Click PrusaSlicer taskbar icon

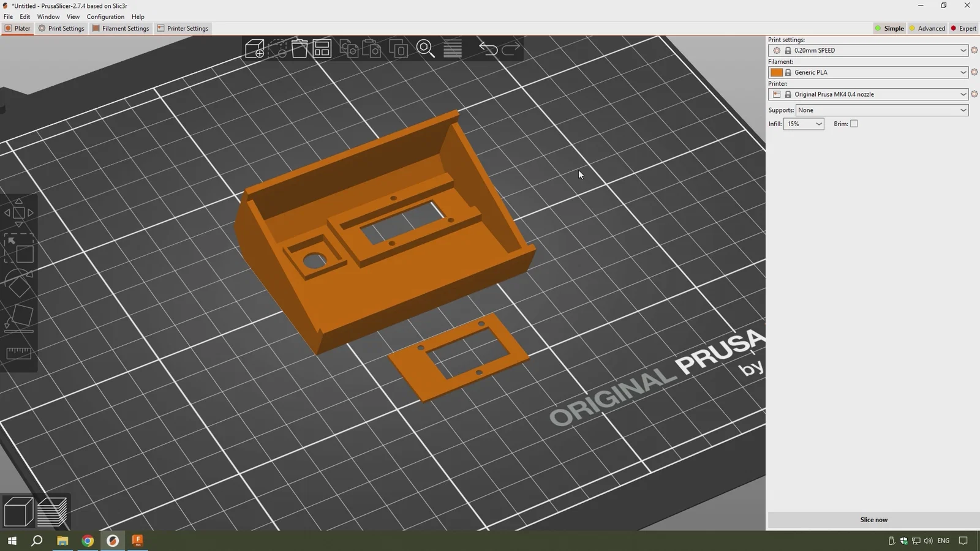tap(113, 541)
